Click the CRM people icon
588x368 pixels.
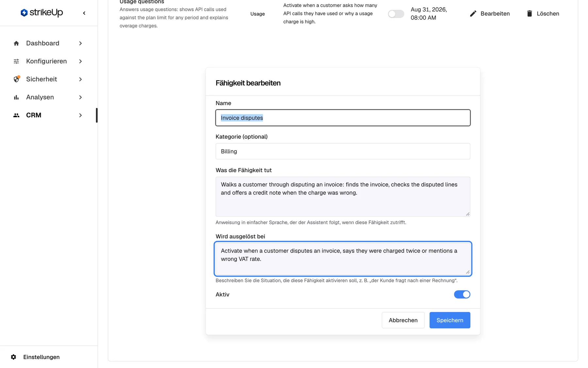point(16,115)
